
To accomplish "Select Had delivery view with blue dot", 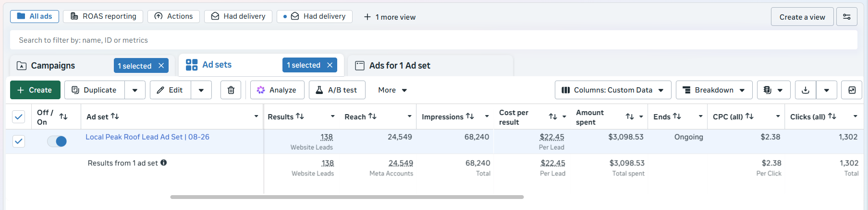I will [315, 16].
